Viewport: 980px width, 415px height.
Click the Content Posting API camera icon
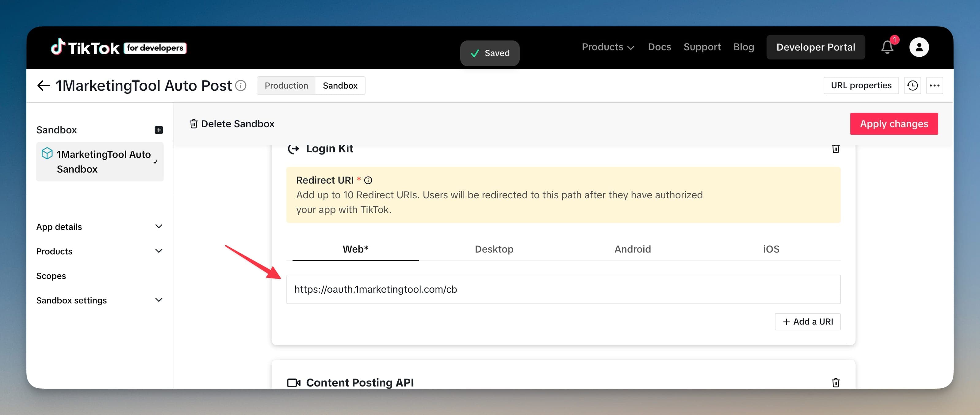(x=294, y=383)
